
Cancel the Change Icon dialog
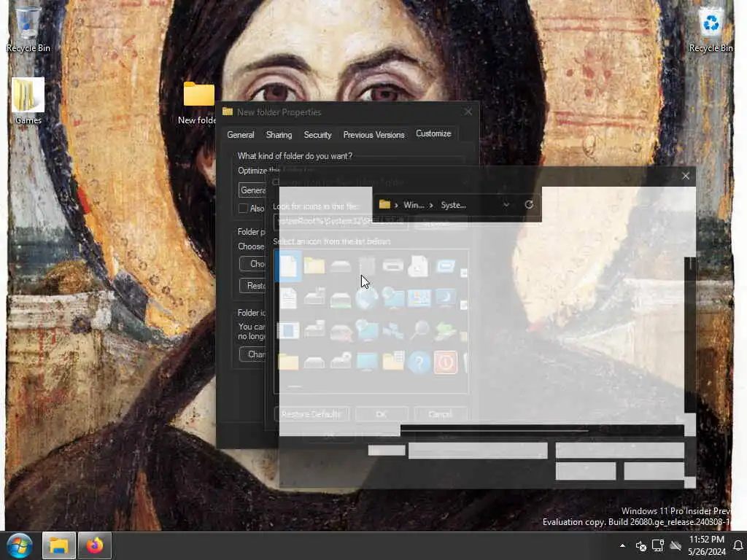(440, 414)
